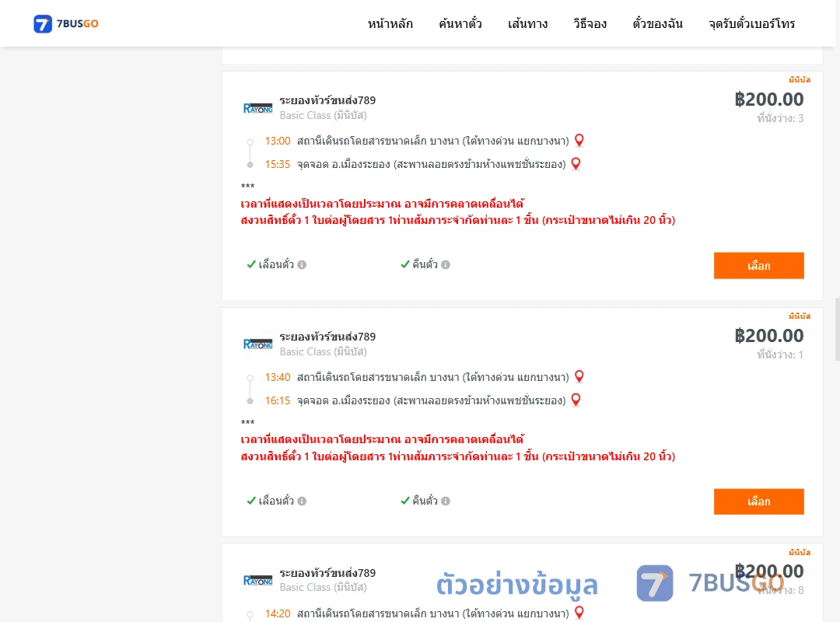Click the คืนตั๋ว label in 13:00 card

(425, 264)
